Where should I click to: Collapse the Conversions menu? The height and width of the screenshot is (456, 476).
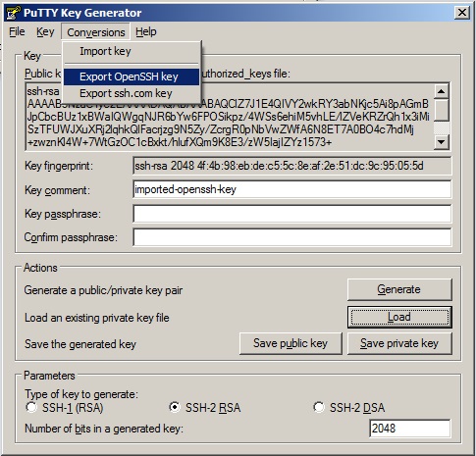[95, 32]
